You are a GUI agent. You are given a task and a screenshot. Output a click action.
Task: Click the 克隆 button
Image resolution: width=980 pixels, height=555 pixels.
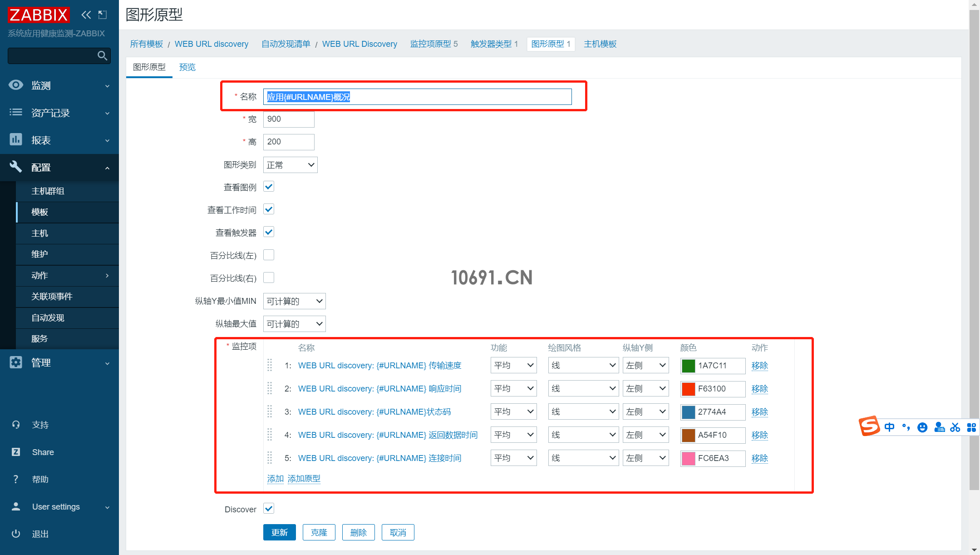click(x=319, y=532)
